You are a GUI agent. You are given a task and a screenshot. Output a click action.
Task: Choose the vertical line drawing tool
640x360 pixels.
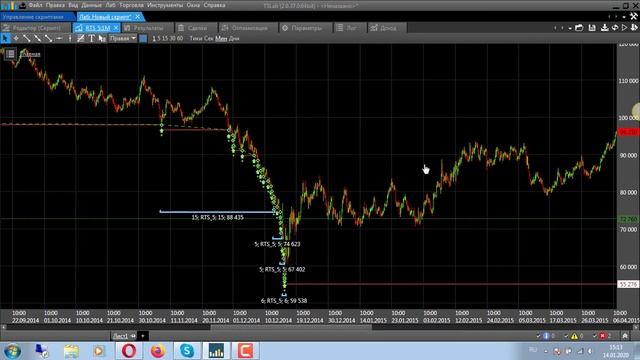pos(70,38)
